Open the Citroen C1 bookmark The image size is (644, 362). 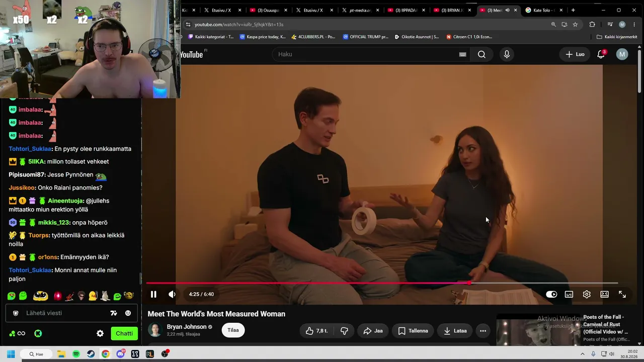(469, 37)
